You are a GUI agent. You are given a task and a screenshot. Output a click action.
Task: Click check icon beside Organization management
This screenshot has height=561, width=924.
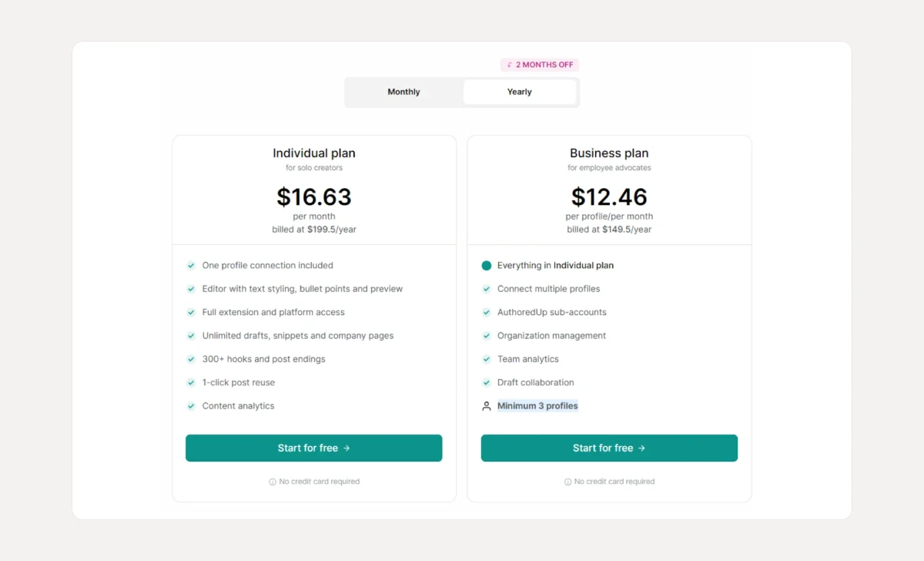pos(487,336)
